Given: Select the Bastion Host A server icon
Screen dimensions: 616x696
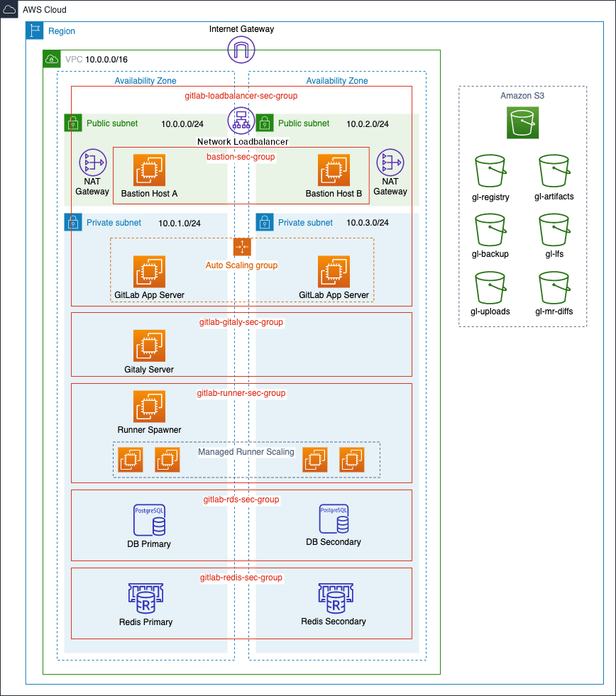Looking at the screenshot, I should [150, 170].
